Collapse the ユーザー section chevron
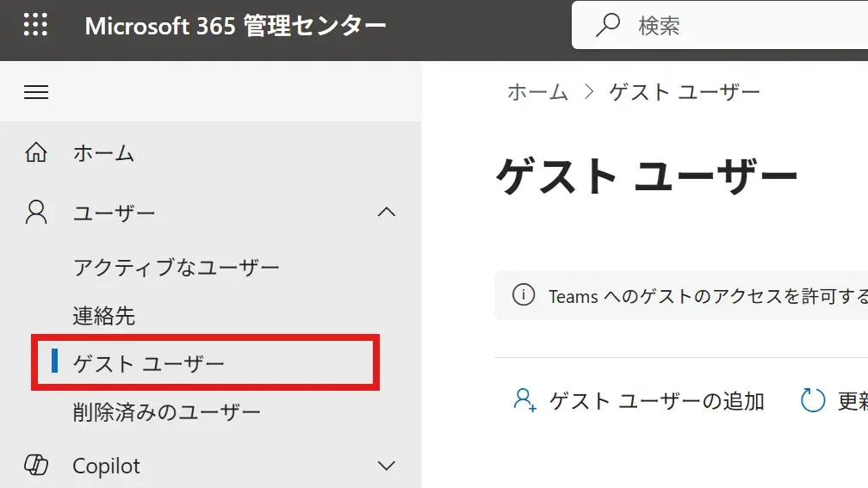This screenshot has height=488, width=868. [387, 212]
